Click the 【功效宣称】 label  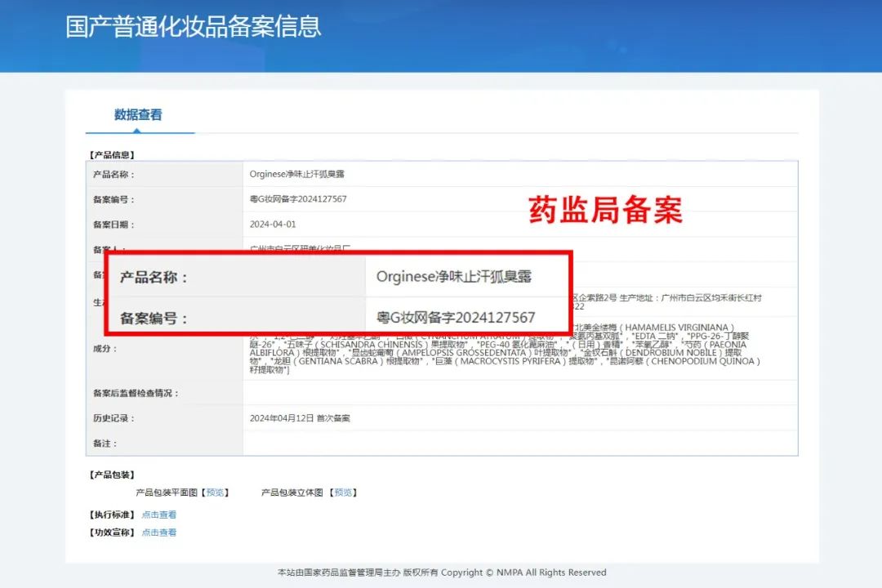point(112,532)
